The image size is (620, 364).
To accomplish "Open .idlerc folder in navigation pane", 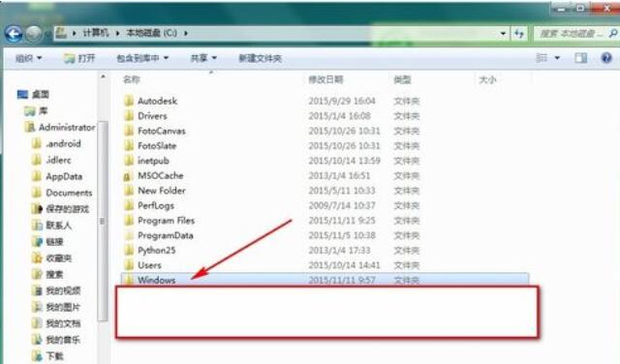I will (51, 160).
